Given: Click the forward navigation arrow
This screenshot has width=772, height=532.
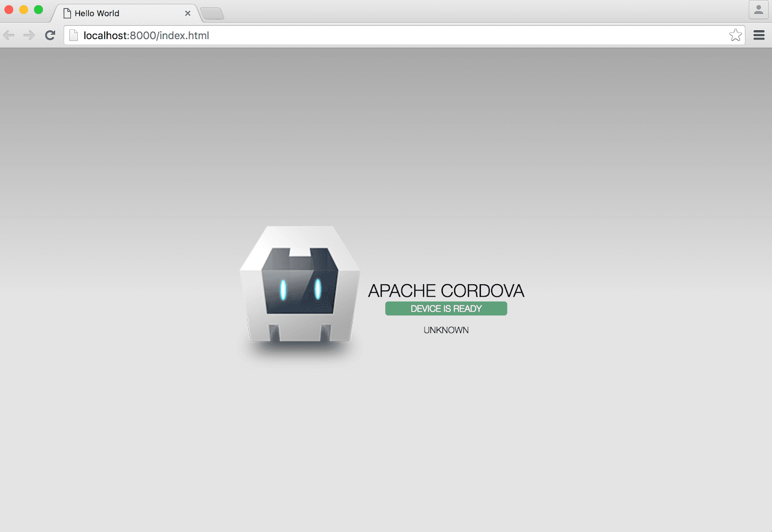Looking at the screenshot, I should click(29, 35).
